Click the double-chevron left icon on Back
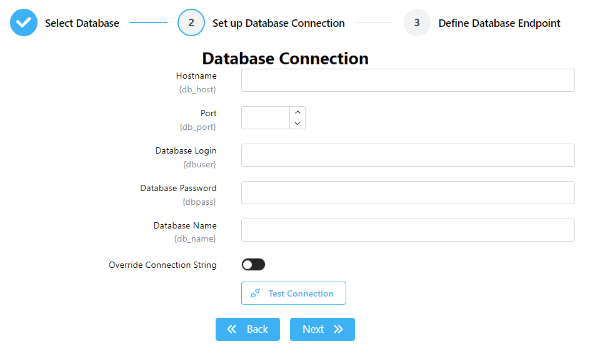The image size is (600, 364). point(232,330)
